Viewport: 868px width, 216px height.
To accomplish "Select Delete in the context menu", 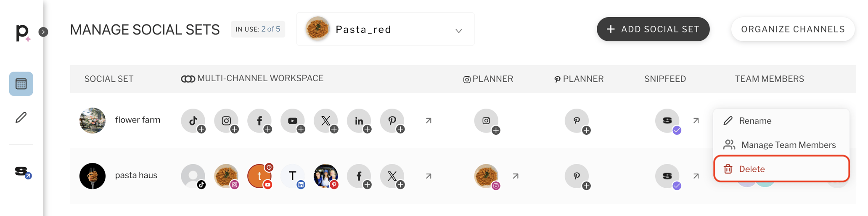I will [752, 169].
